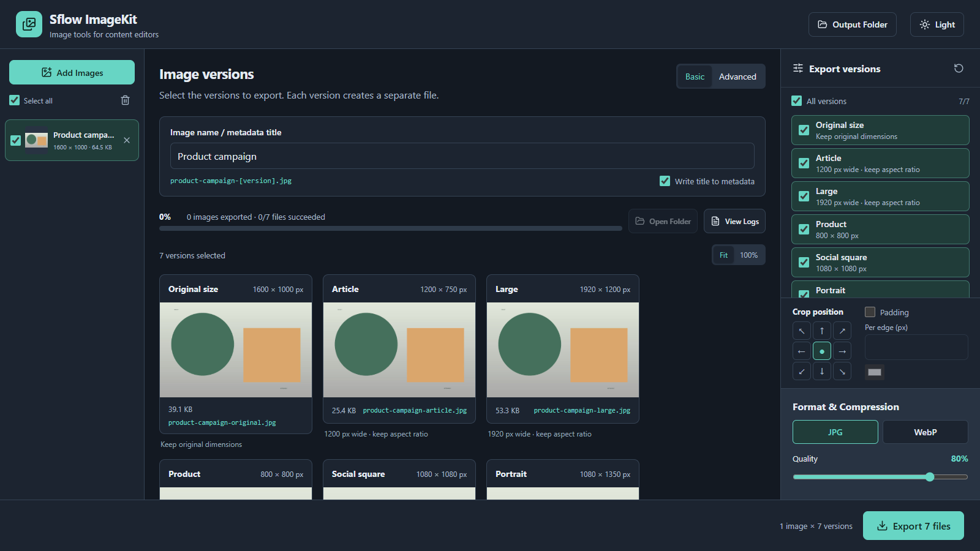Screen dimensions: 980x551
Task: Remove Product campaign image from the list
Action: point(127,140)
